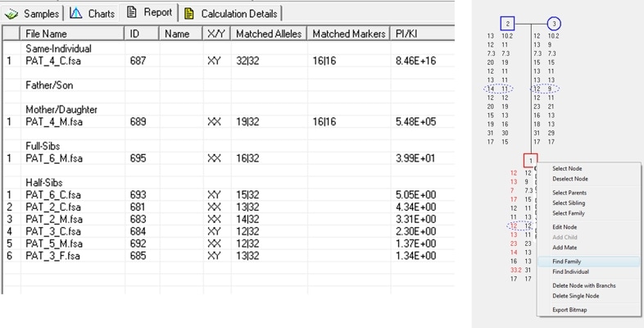Click the blue square pedigree node 2
Image resolution: width=644 pixels, height=328 pixels.
508,24
